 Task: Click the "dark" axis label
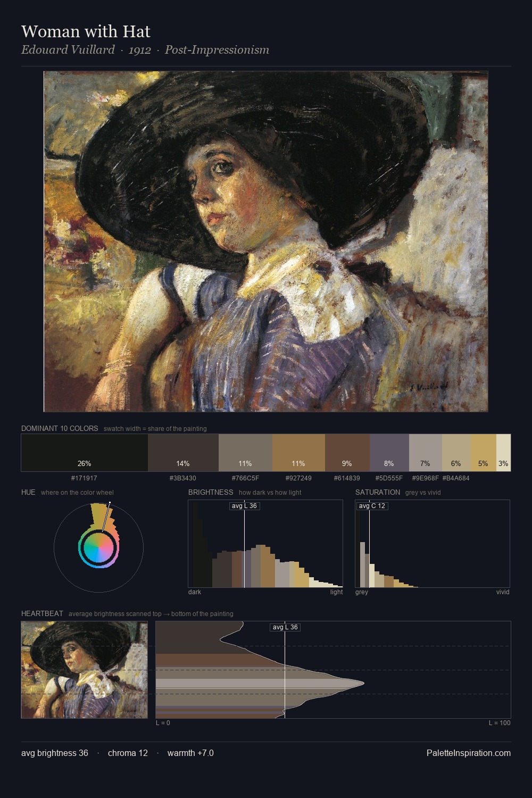point(195,592)
